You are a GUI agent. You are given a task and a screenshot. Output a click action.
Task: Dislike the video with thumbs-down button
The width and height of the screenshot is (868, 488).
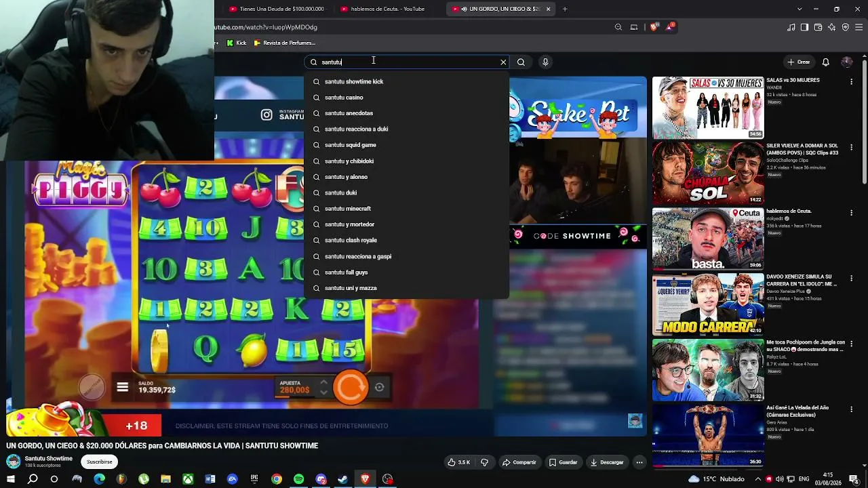485,462
